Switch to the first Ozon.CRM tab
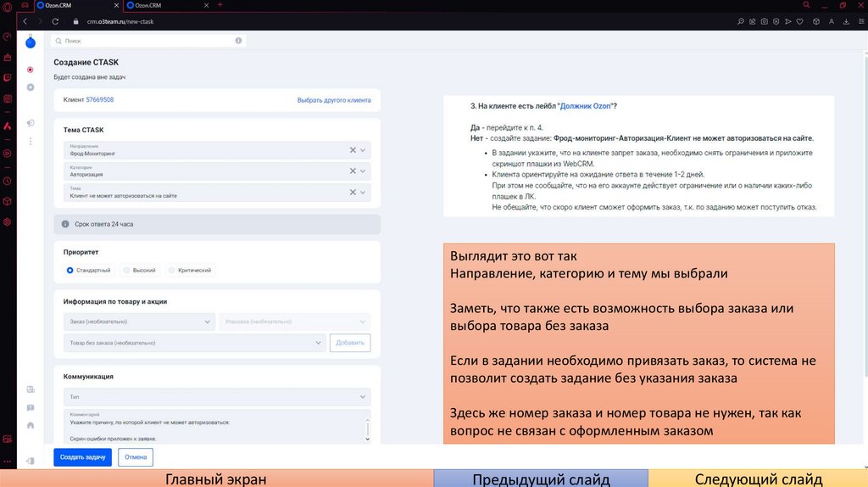 [77, 5]
